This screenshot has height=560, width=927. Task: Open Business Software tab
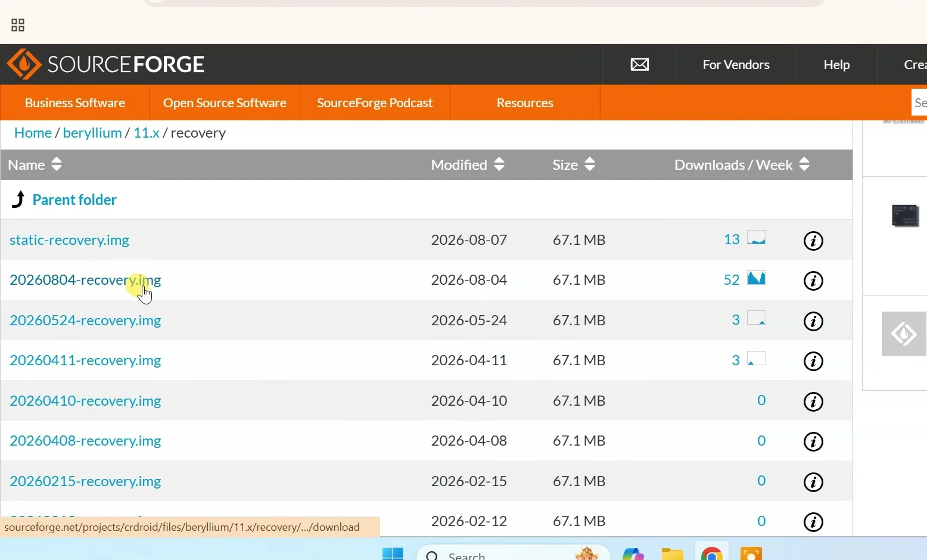75,102
